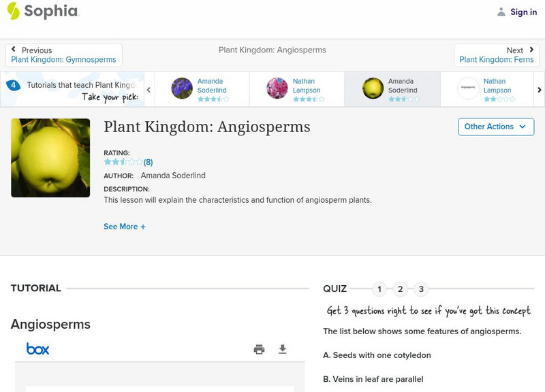Click the star rating under RATING
Image resolution: width=545 pixels, height=392 pixels.
tap(123, 162)
